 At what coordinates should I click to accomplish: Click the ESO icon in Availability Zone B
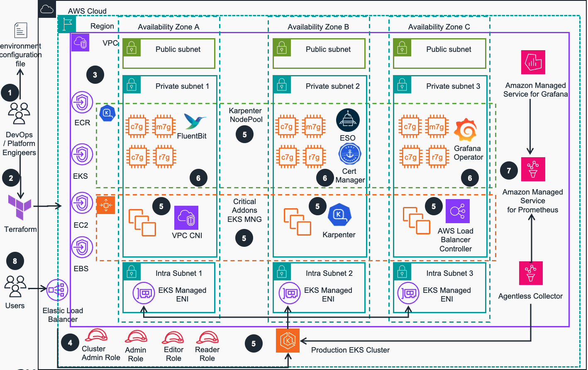(x=348, y=120)
